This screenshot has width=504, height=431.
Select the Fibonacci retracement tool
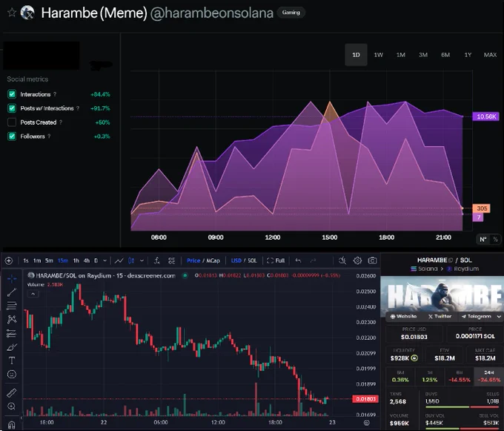[x=12, y=306]
